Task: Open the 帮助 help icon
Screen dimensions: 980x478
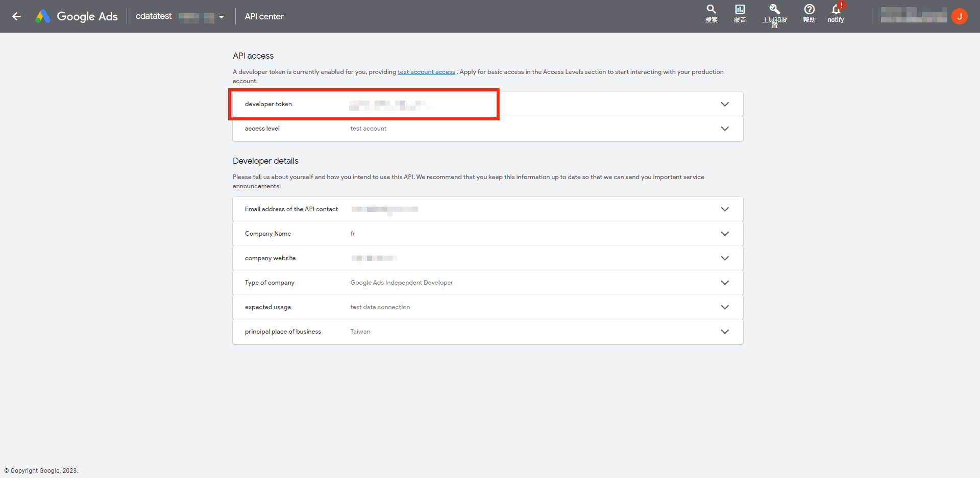Action: tap(809, 13)
